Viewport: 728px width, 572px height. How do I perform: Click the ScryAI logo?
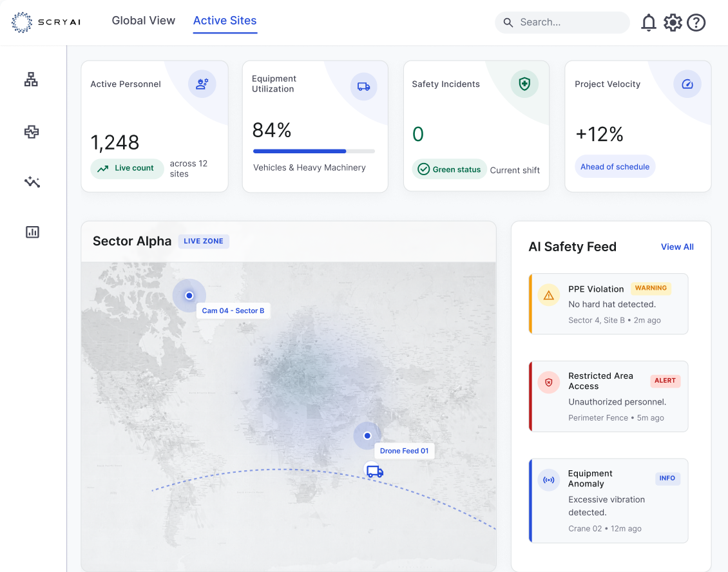point(46,23)
